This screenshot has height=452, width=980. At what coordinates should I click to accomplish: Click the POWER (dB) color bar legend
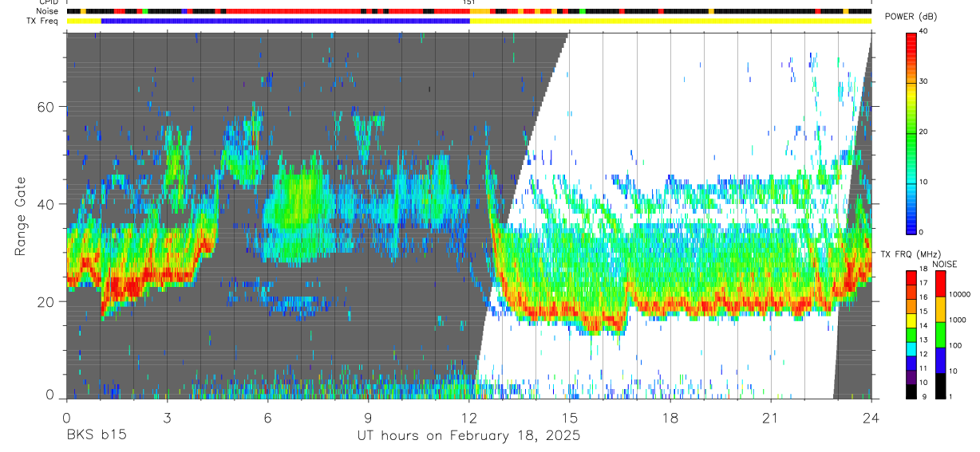click(911, 132)
